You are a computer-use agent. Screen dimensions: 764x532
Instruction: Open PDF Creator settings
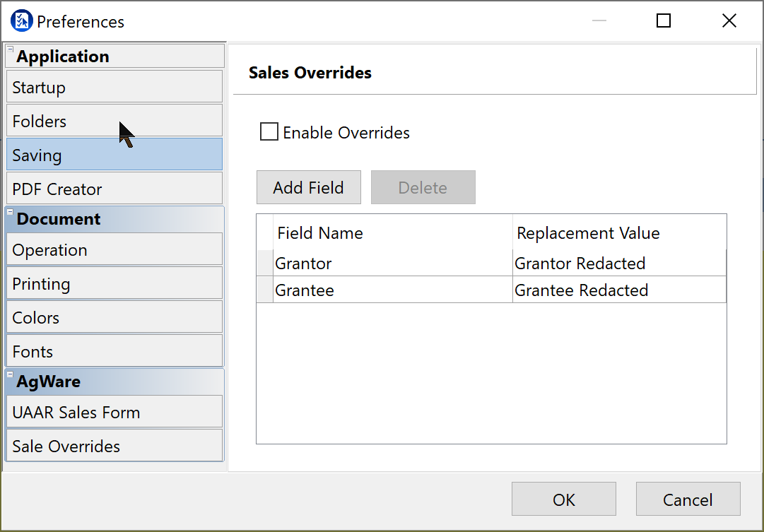coord(114,189)
